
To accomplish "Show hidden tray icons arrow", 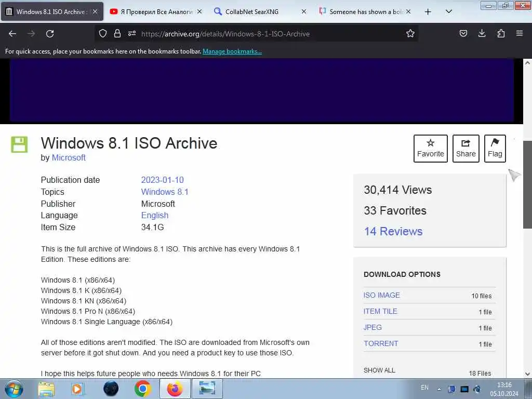I will coord(439,389).
